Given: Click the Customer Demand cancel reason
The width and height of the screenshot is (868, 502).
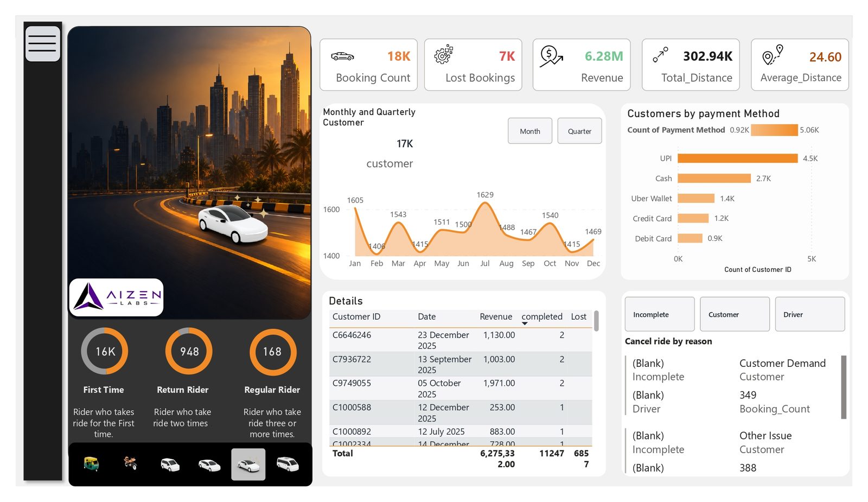Looking at the screenshot, I should (782, 363).
